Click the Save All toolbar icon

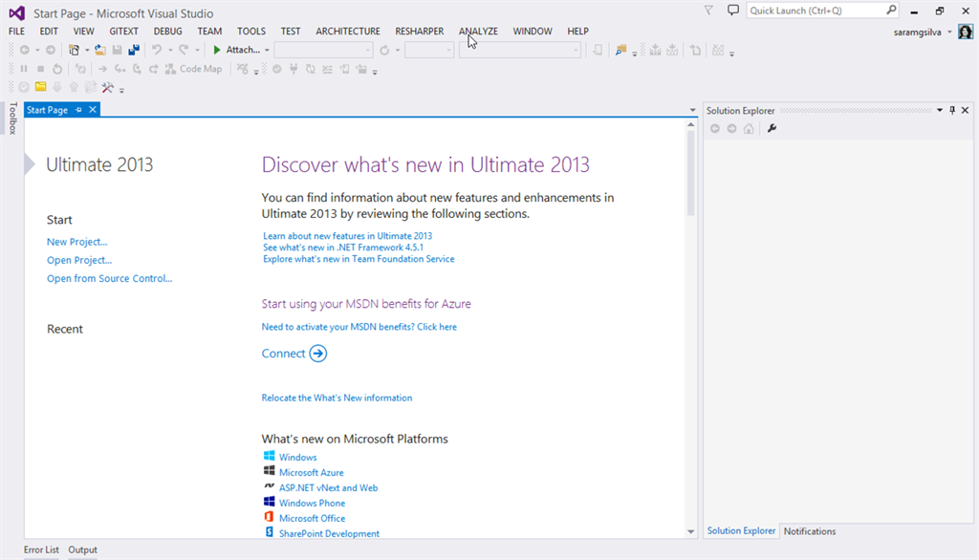click(133, 50)
